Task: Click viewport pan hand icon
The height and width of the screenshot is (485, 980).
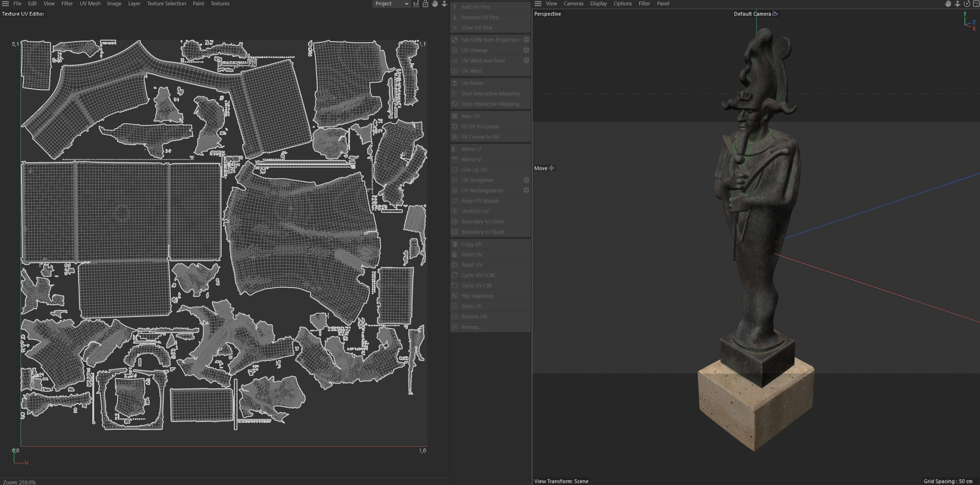Action: click(x=948, y=4)
